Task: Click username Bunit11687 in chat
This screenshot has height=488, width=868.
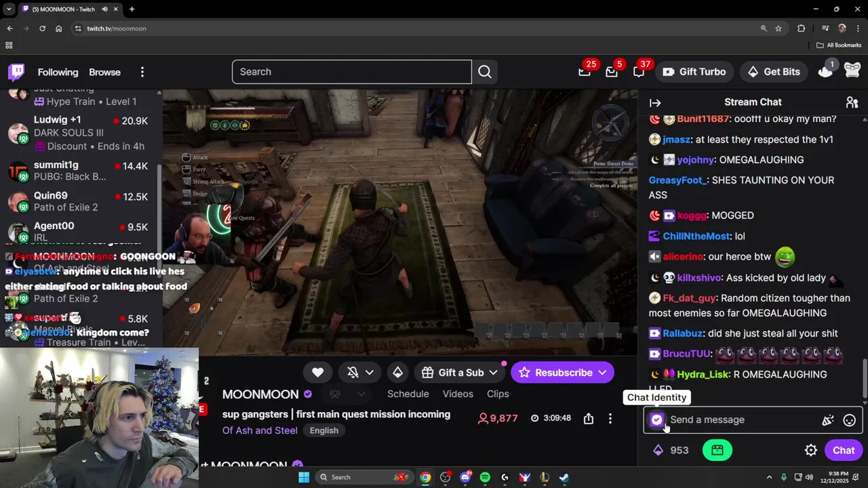Action: (703, 119)
